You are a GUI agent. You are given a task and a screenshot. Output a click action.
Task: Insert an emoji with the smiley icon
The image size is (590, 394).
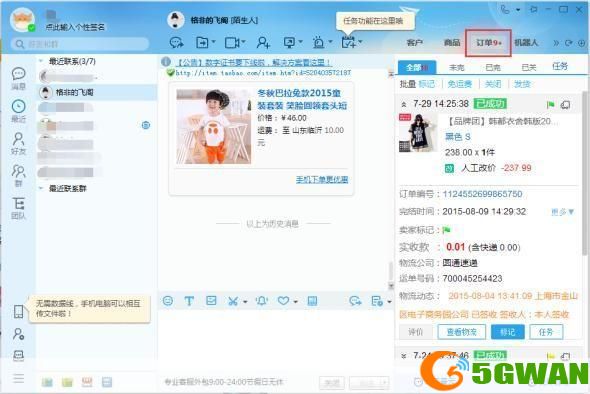pyautogui.click(x=168, y=301)
